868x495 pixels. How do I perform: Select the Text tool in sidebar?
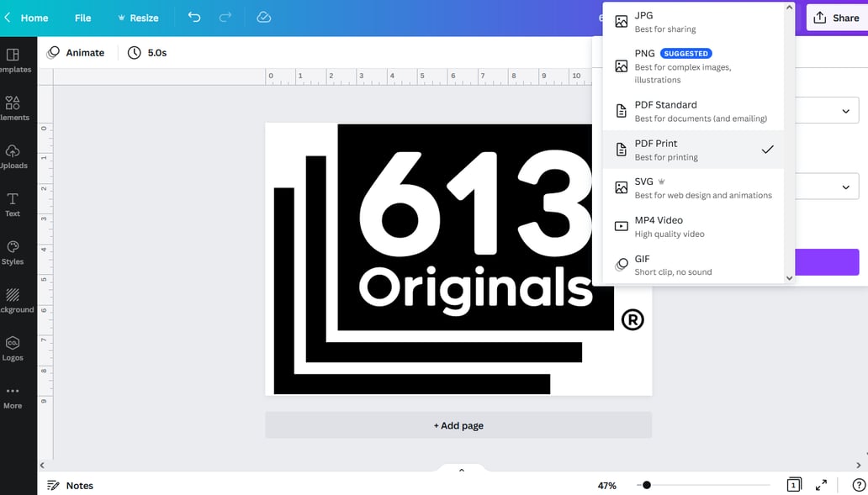click(13, 204)
